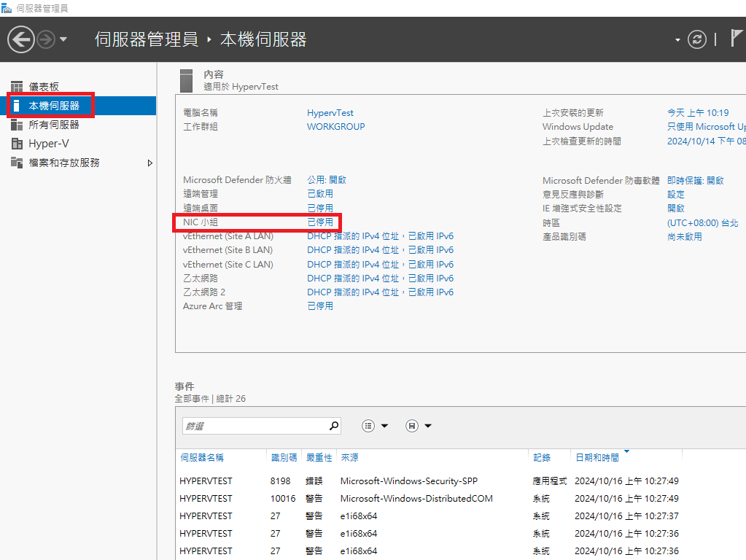This screenshot has width=746, height=560.
Task: Click the back navigation arrow
Action: [21, 39]
